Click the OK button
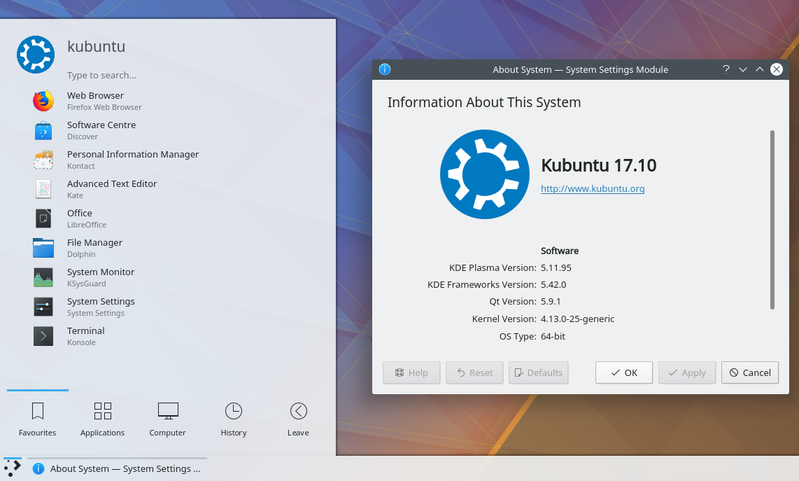Image resolution: width=799 pixels, height=481 pixels. (624, 372)
